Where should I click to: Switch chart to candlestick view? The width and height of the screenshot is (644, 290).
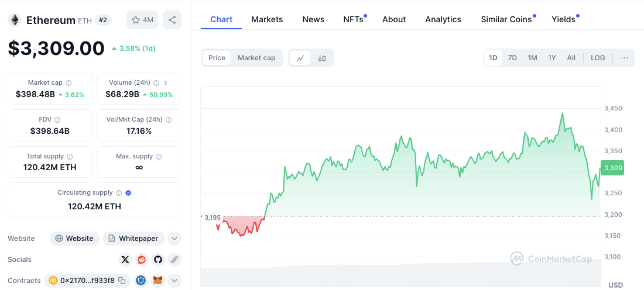[322, 58]
